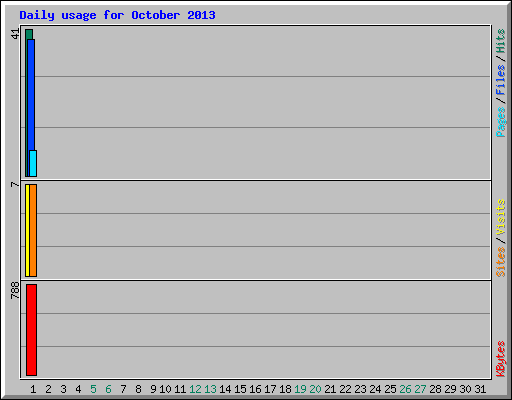Click the Visits legend label
The height and width of the screenshot is (400, 512).
500,218
